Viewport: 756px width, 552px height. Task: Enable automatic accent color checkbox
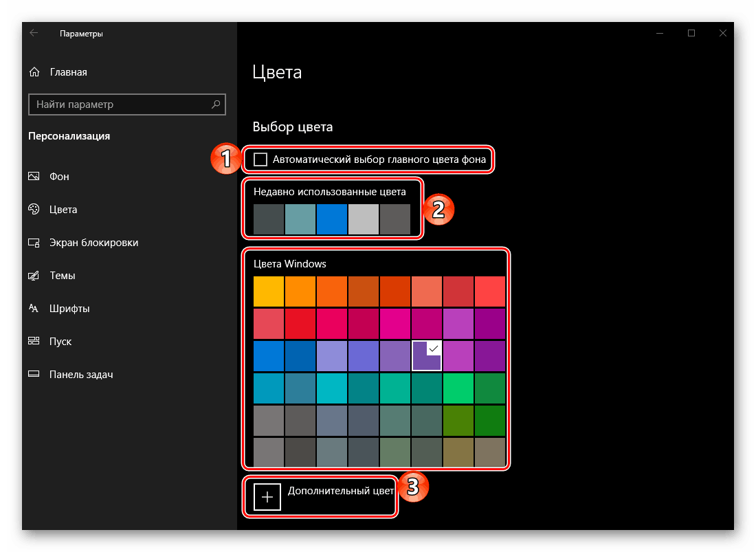(260, 159)
